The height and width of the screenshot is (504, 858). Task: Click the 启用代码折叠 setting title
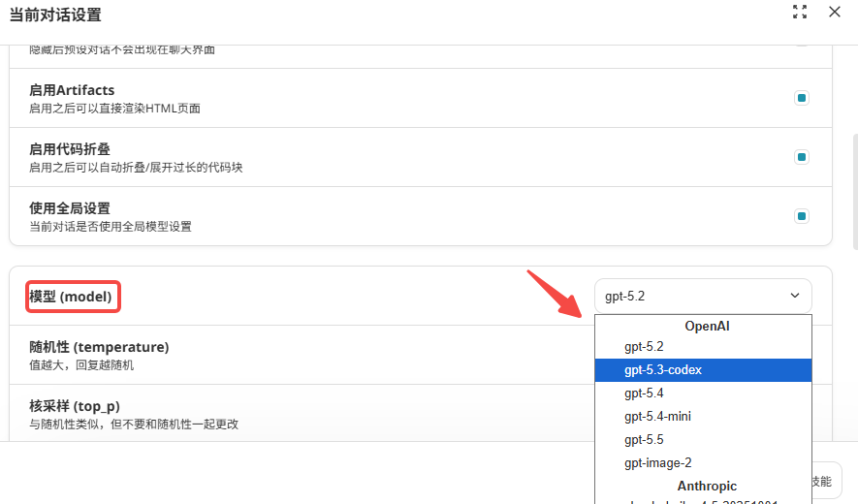point(70,149)
